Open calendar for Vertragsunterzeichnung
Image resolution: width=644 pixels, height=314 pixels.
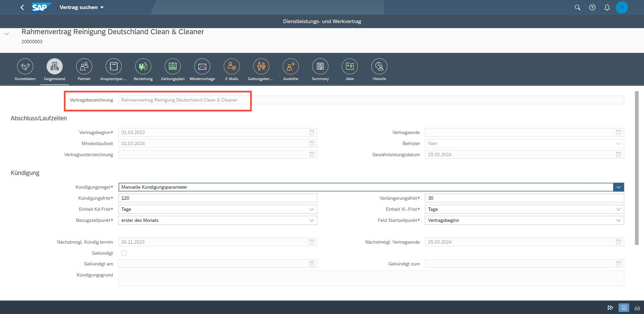click(x=312, y=154)
